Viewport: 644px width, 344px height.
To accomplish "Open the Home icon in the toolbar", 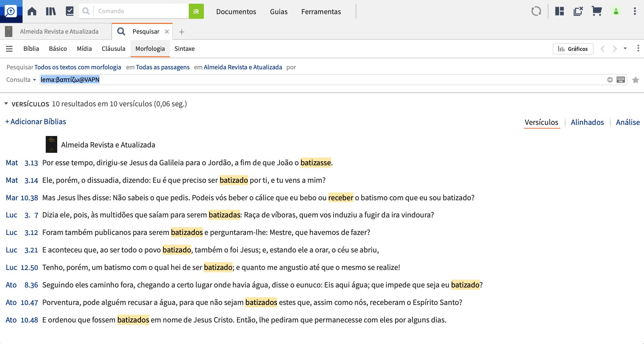I will click(x=32, y=11).
